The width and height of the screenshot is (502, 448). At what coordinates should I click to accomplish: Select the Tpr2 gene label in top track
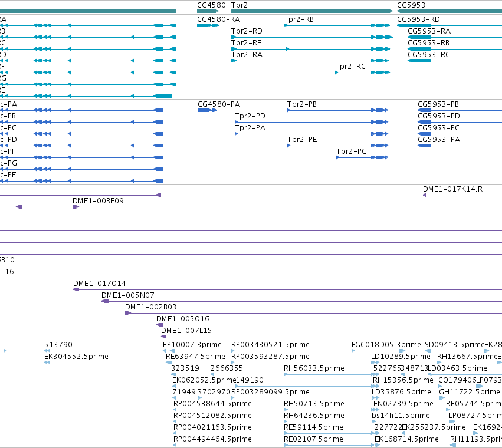click(x=239, y=5)
